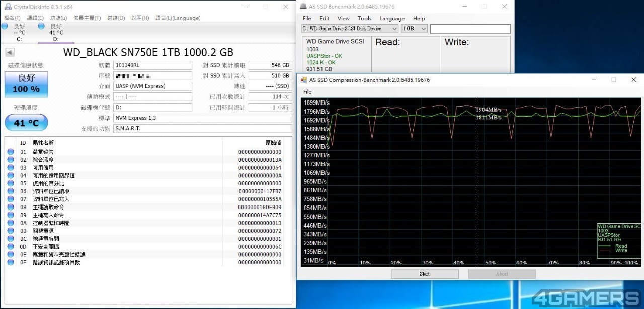
Task: Click the status icon for ID 07 資料單位已寫入
Action: (11, 199)
